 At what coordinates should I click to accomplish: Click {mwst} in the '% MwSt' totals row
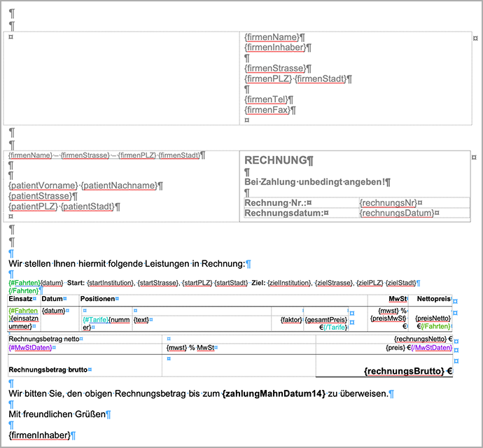pos(176,348)
